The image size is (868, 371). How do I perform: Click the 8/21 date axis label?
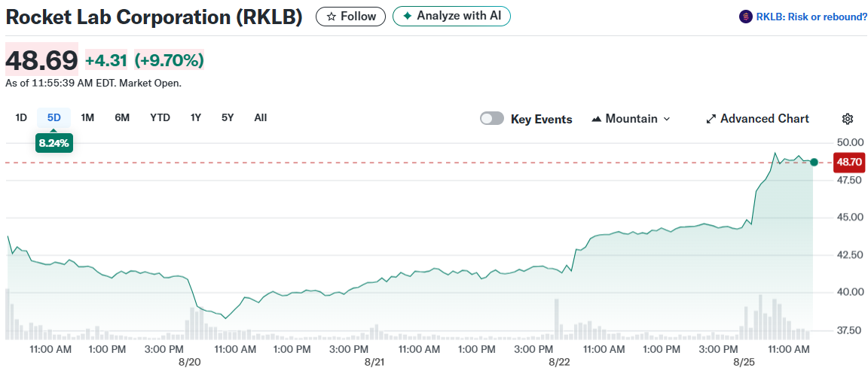[374, 362]
